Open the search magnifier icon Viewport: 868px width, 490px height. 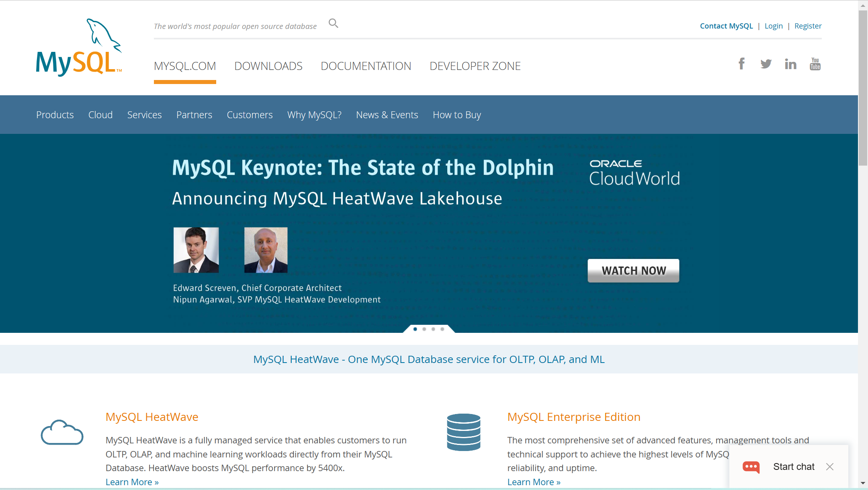tap(333, 23)
